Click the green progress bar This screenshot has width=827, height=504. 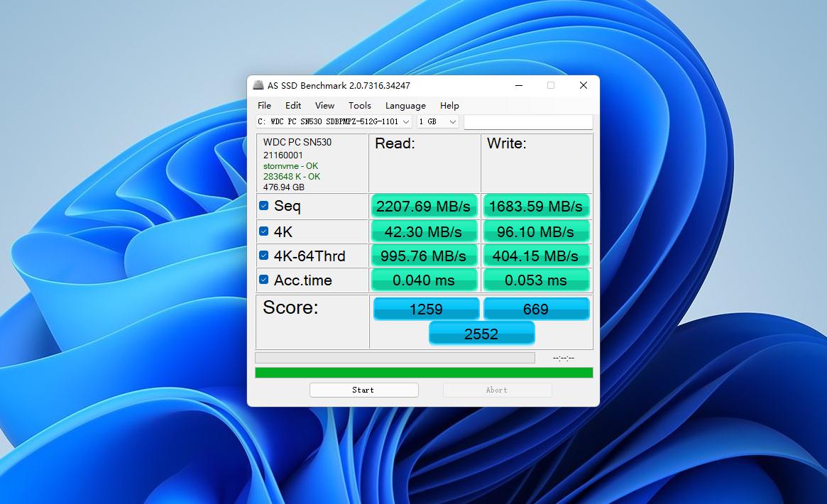click(x=424, y=371)
